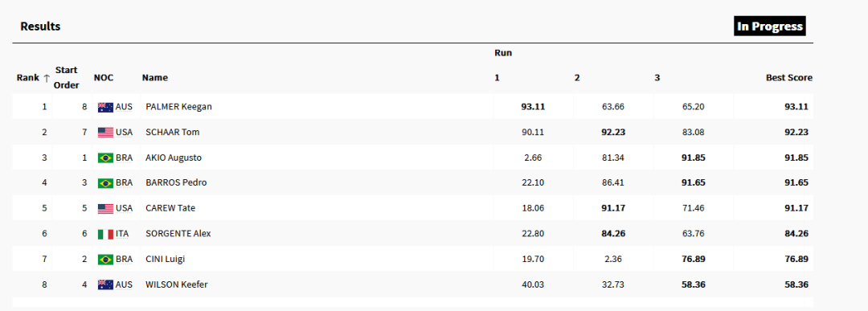Click BARROS Pedro's run 2 score 86.41

click(x=612, y=182)
